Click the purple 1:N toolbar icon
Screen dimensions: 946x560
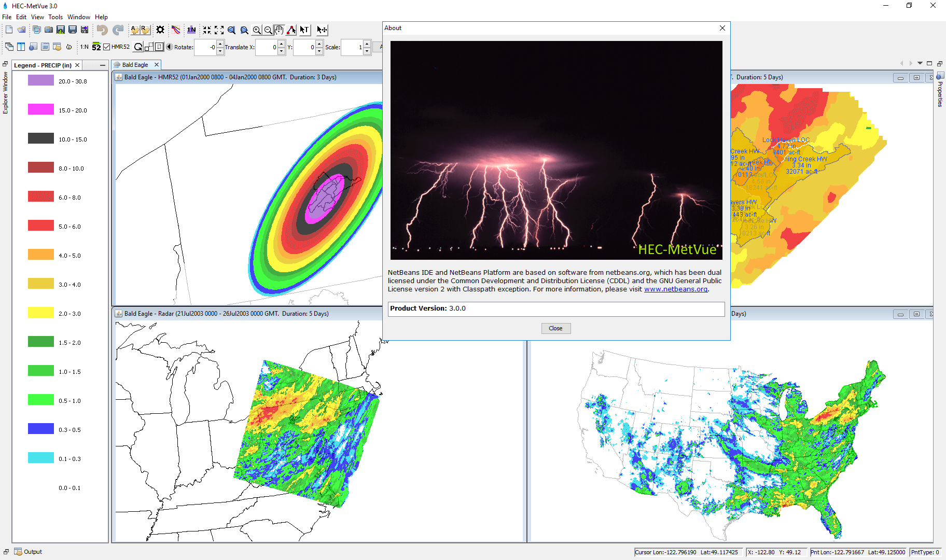pyautogui.click(x=191, y=30)
